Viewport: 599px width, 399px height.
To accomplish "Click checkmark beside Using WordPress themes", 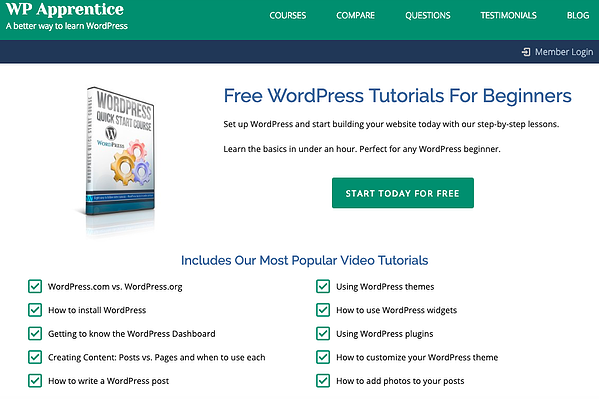I will (323, 286).
